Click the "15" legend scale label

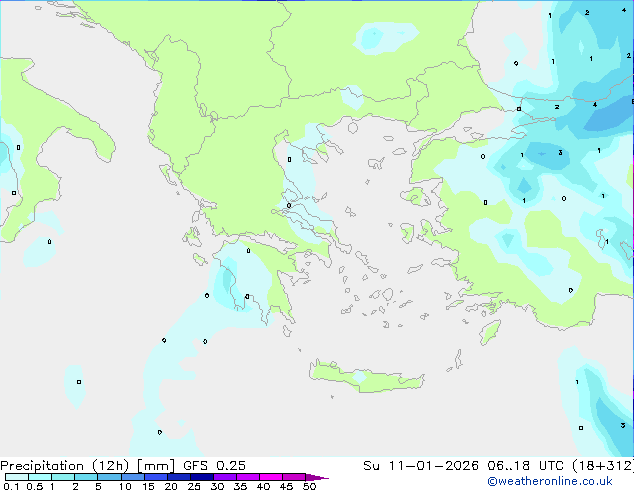148,486
